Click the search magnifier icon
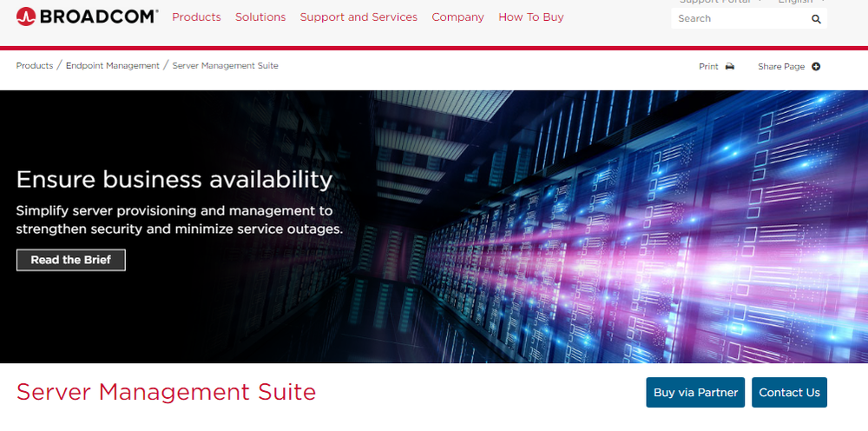 point(816,19)
